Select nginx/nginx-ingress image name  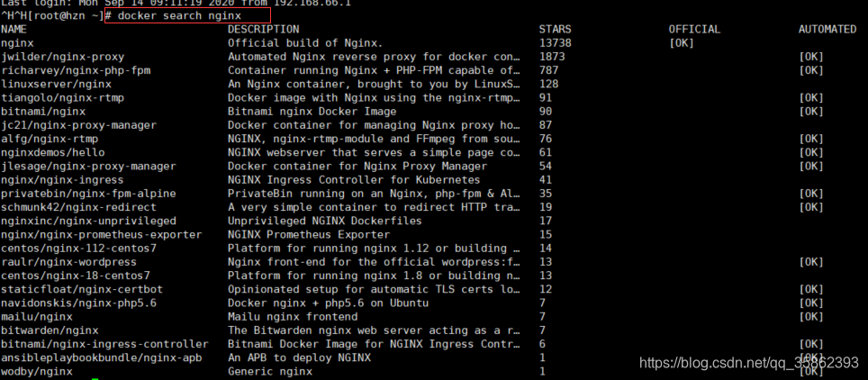tap(62, 180)
